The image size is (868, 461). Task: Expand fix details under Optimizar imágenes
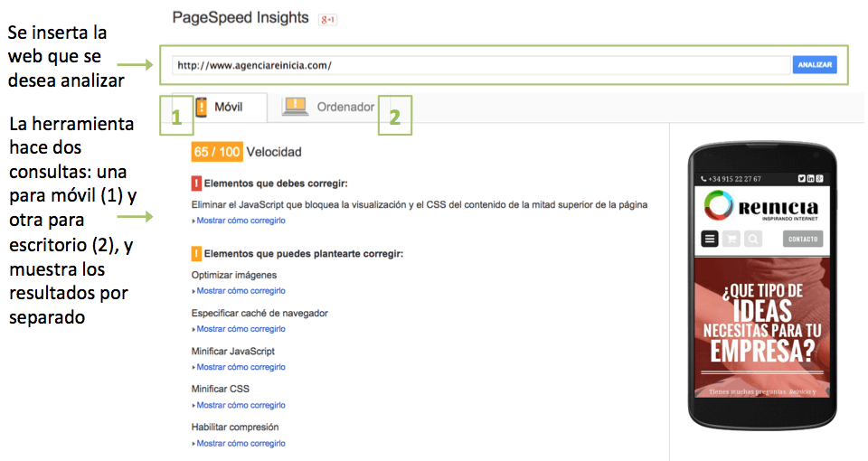(x=241, y=291)
